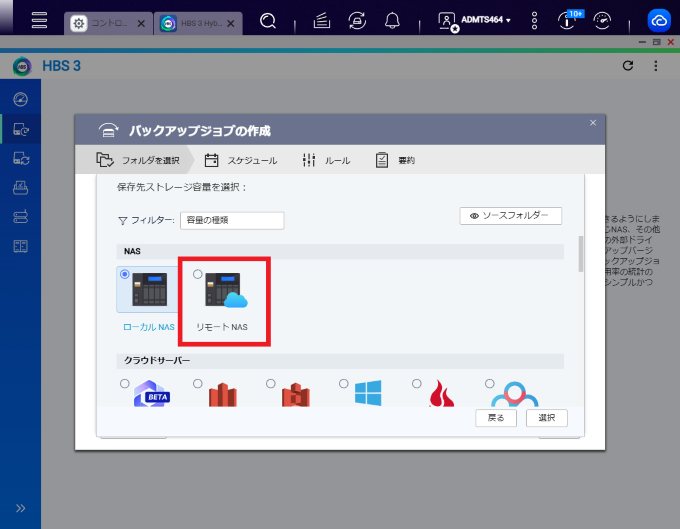Go to ルール wizard step

327,160
